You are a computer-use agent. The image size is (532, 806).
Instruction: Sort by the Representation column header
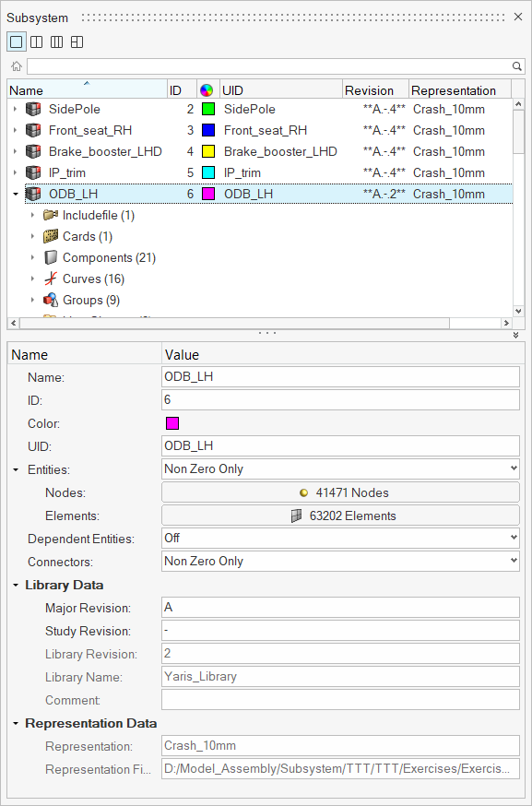click(x=460, y=90)
